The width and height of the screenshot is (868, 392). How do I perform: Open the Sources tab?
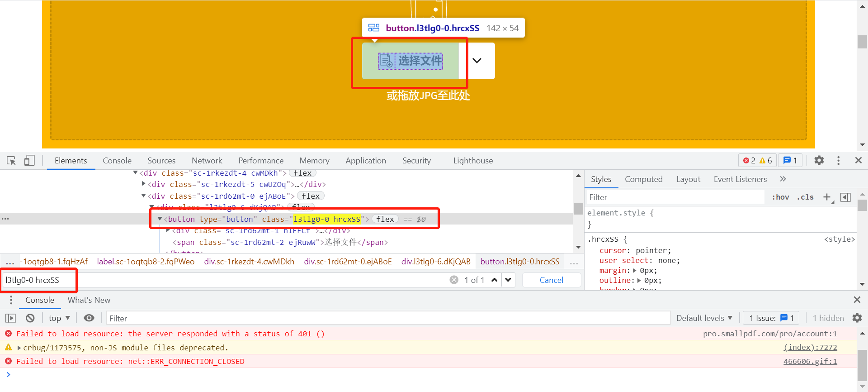(x=161, y=161)
